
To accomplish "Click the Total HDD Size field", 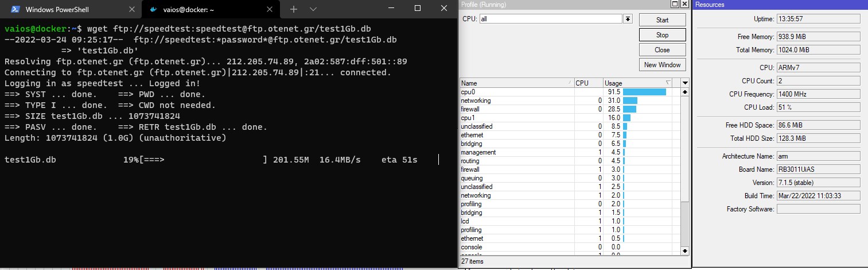I will [x=818, y=138].
